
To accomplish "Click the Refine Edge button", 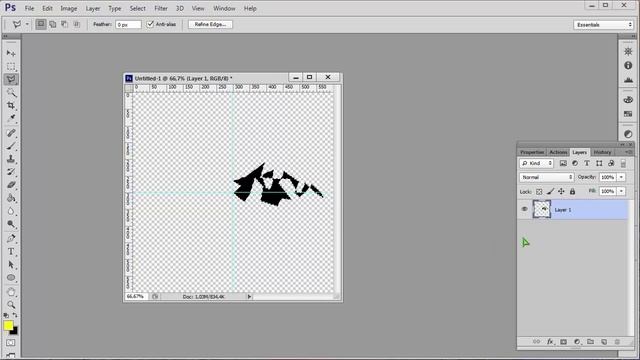I will point(210,24).
